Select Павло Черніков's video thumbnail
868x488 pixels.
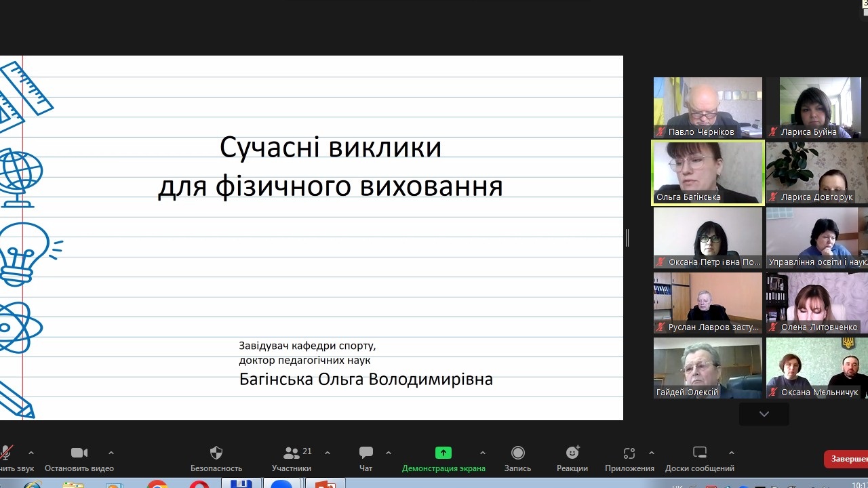click(708, 108)
